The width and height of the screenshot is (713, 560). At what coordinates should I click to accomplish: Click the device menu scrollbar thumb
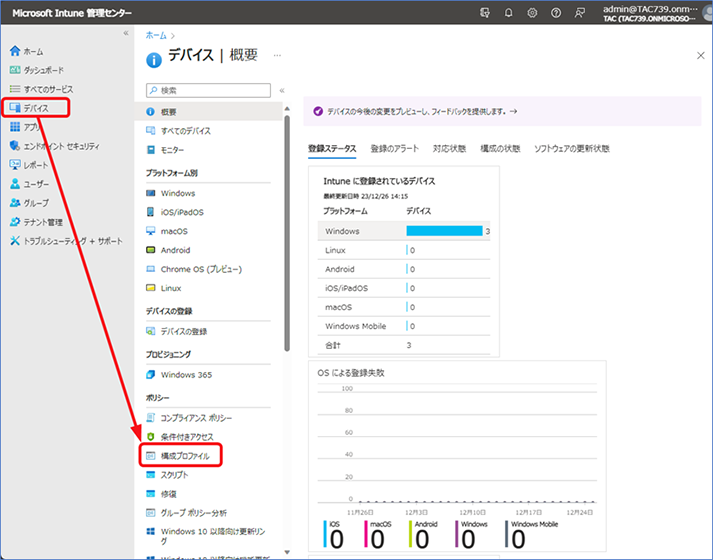(x=287, y=233)
